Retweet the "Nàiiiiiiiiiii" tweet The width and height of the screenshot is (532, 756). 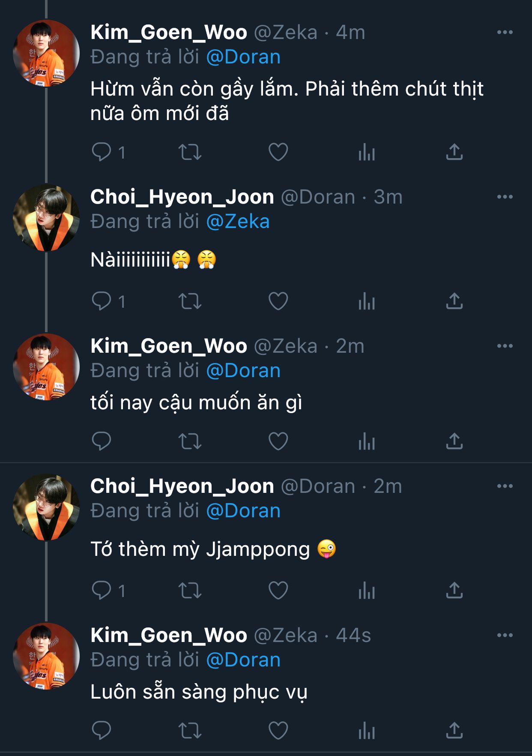click(x=190, y=301)
